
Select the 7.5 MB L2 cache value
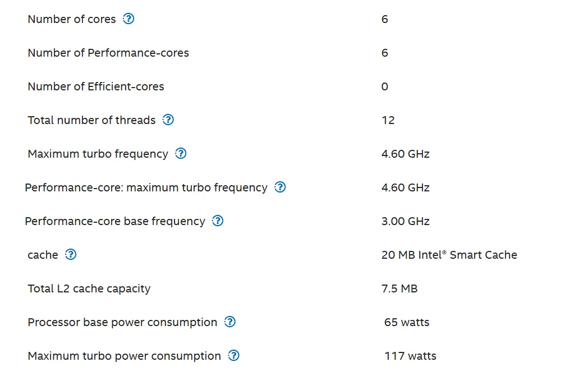[399, 288]
